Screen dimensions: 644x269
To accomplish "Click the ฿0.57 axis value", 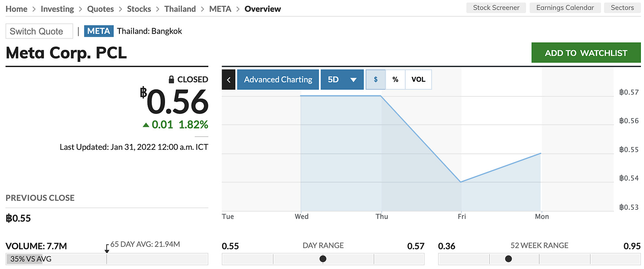I will point(629,92).
